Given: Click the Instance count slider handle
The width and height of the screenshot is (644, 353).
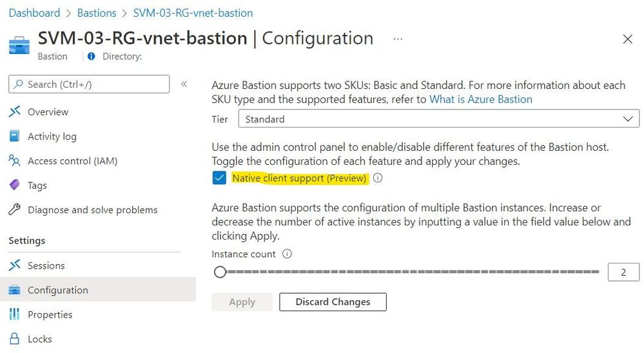Looking at the screenshot, I should [220, 272].
